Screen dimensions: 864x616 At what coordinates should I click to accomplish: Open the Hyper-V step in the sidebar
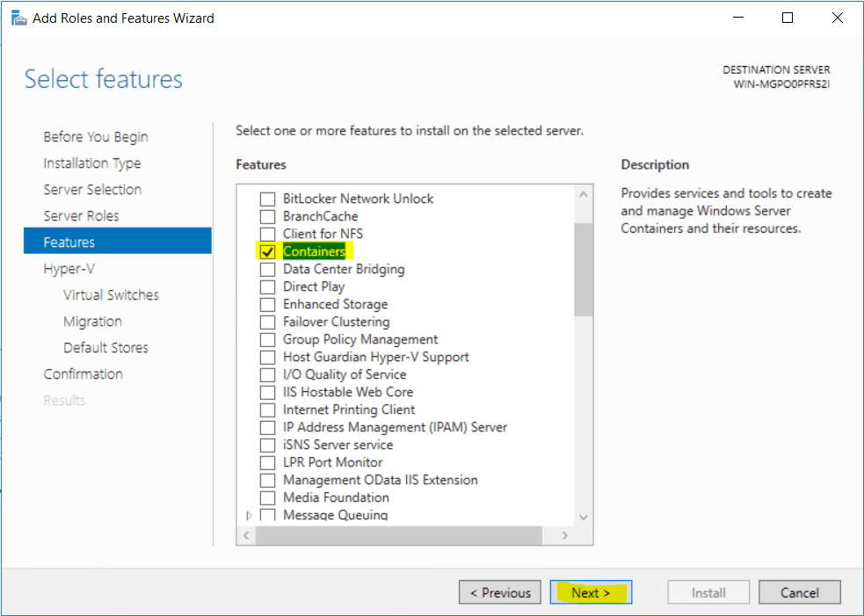(67, 268)
